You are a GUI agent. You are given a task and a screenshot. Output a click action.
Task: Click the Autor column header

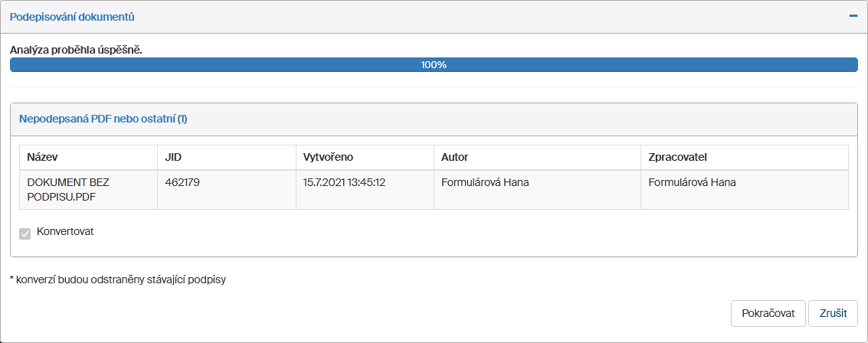455,157
